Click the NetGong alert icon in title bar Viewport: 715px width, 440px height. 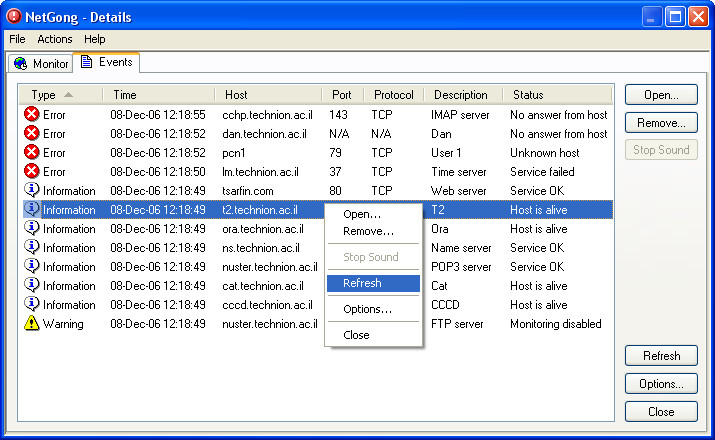[13, 16]
